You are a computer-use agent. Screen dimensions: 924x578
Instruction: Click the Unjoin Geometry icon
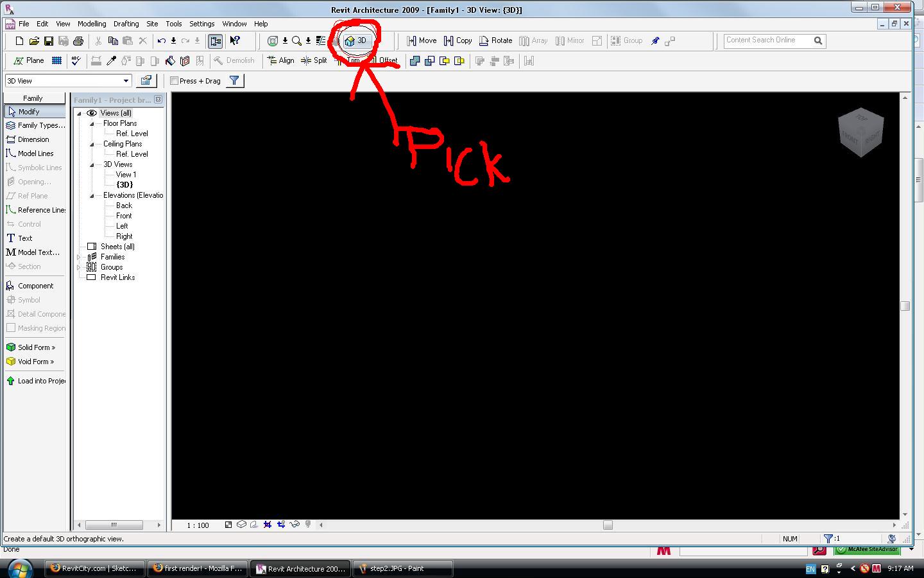click(429, 61)
